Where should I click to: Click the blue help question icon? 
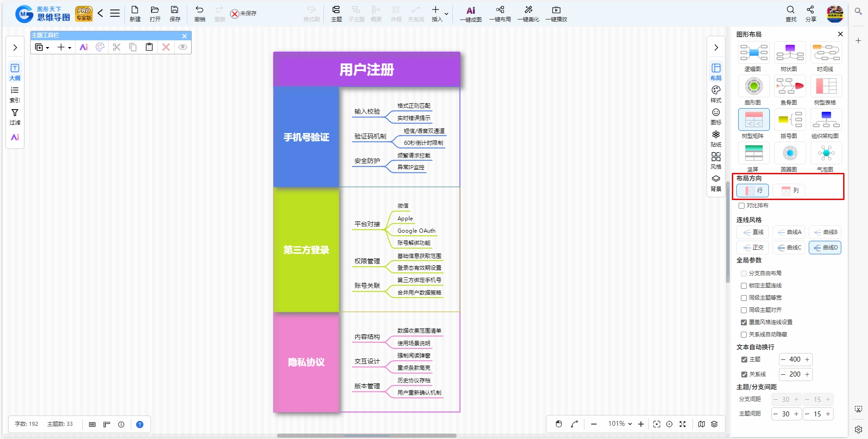(x=140, y=425)
